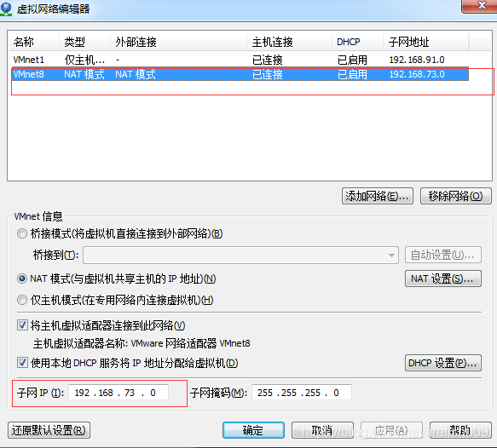The width and height of the screenshot is (497, 448).
Task: Click the 类型 column header
Action: pyautogui.click(x=84, y=42)
